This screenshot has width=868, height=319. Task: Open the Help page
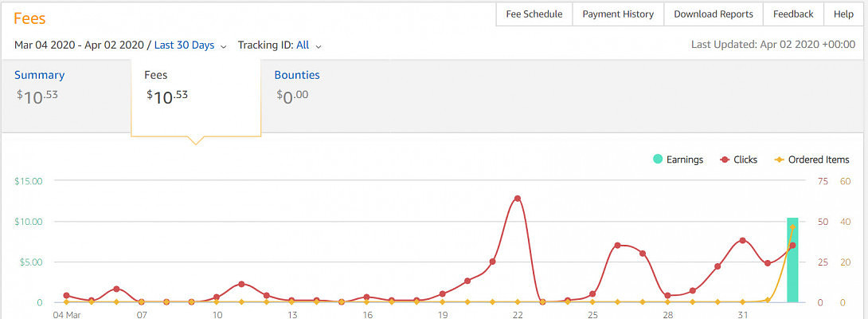[843, 14]
